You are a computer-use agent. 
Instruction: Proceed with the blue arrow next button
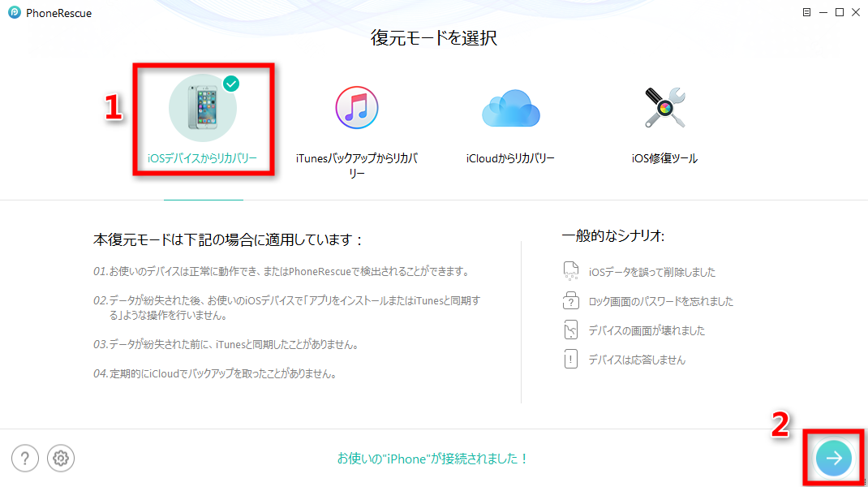(x=833, y=459)
